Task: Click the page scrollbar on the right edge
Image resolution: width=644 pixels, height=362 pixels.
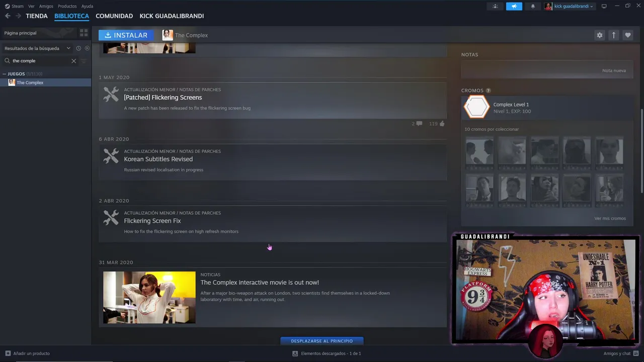Action: [641, 151]
